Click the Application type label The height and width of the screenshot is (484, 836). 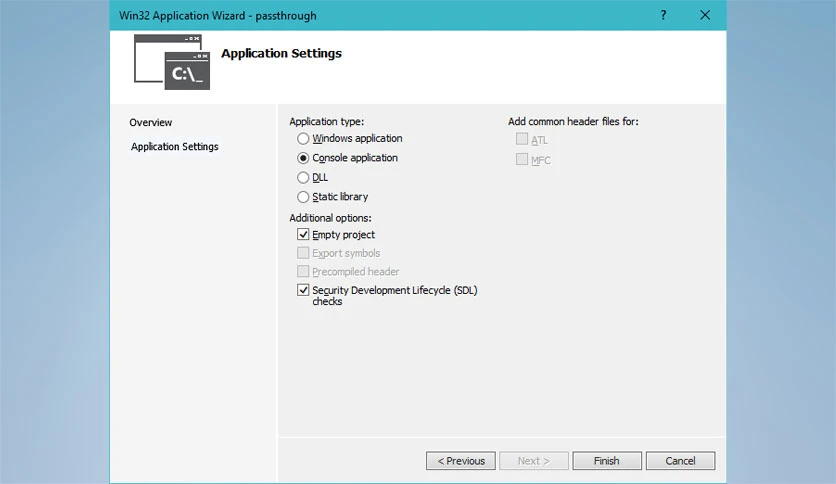[x=326, y=122]
